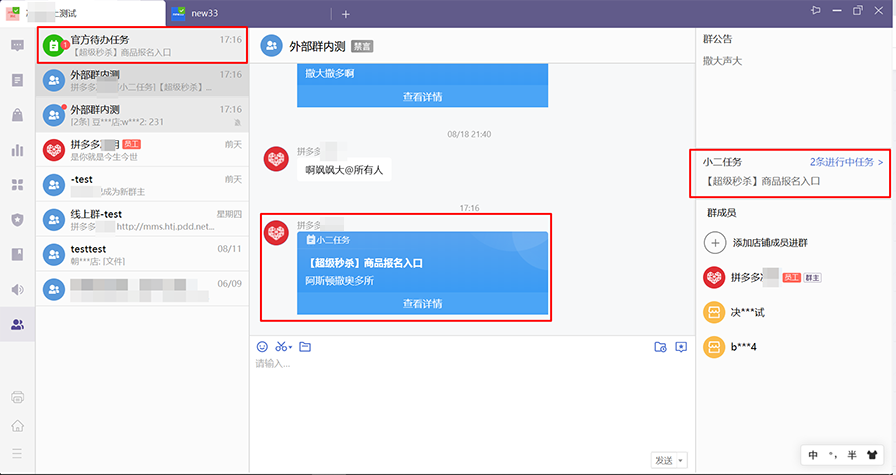Insert an emoji with smiley icon
Image resolution: width=896 pixels, height=475 pixels.
point(262,346)
